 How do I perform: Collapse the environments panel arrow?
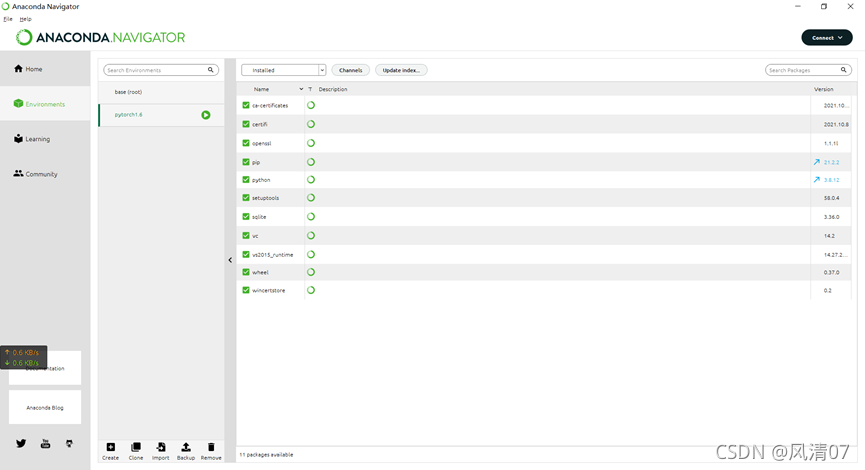click(230, 260)
